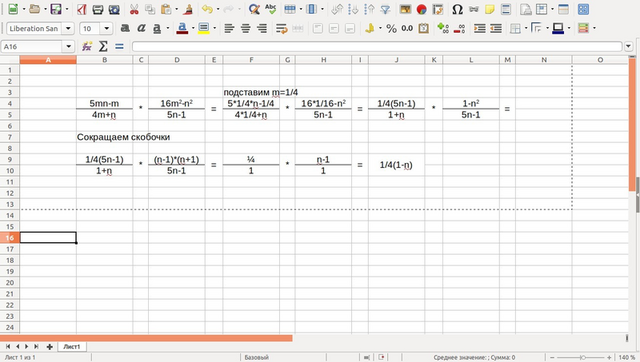
Task: Click the add new sheet button
Action: [49, 346]
